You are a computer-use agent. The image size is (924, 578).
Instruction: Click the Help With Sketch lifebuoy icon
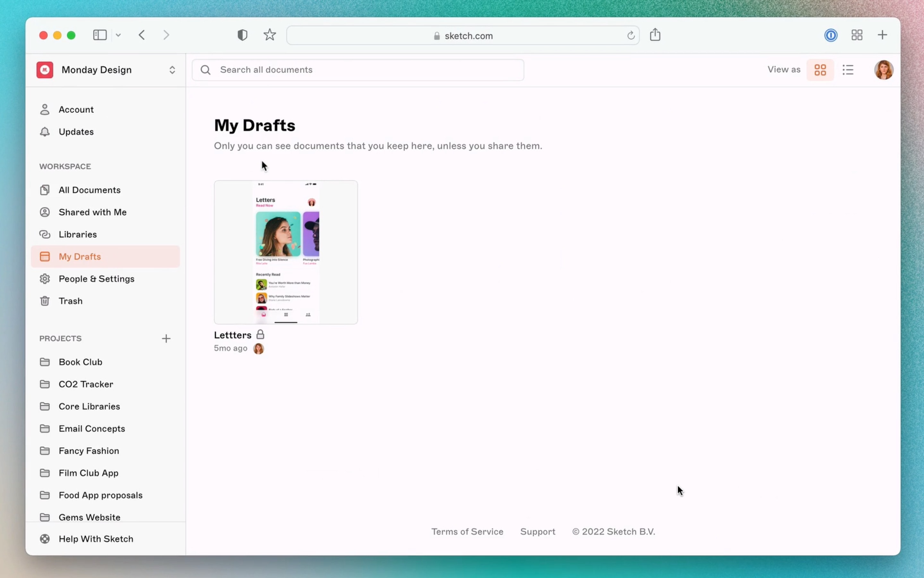45,539
